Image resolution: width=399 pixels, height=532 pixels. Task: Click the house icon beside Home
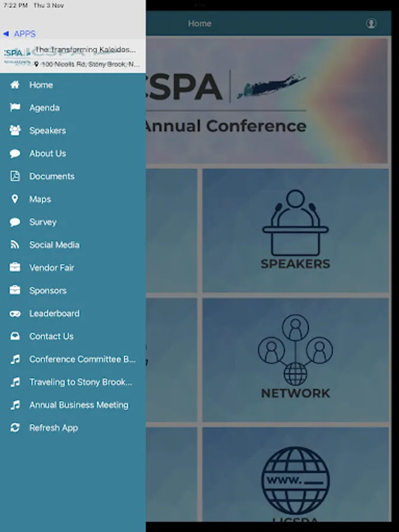pos(15,85)
